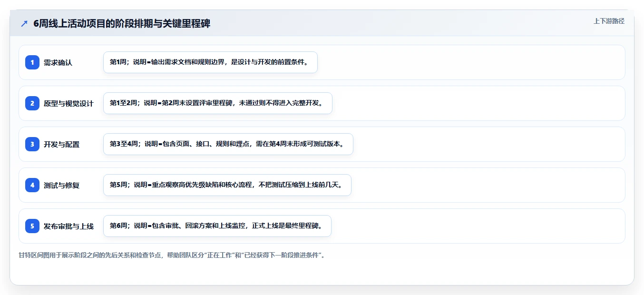Click the 开发与配置 stage label

[x=61, y=144]
